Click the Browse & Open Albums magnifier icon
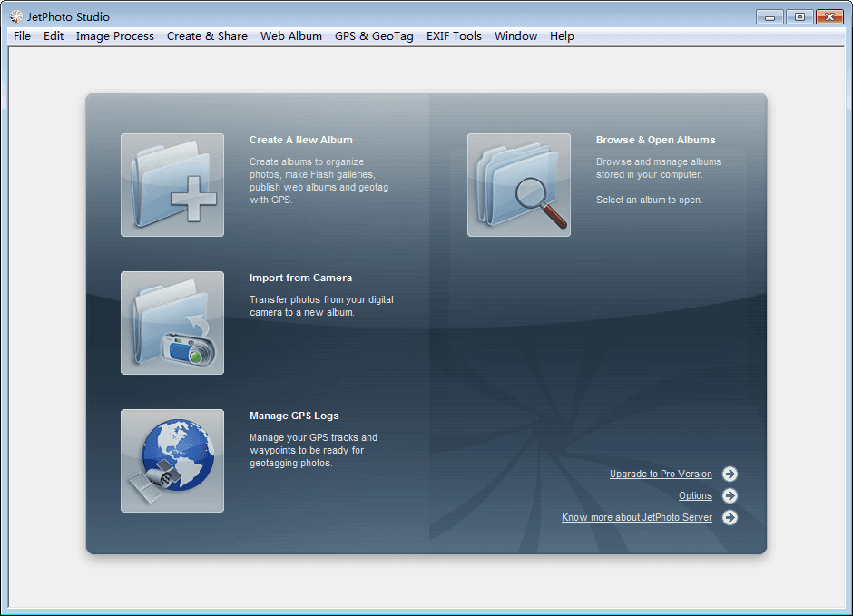The height and width of the screenshot is (616, 853). coord(519,185)
